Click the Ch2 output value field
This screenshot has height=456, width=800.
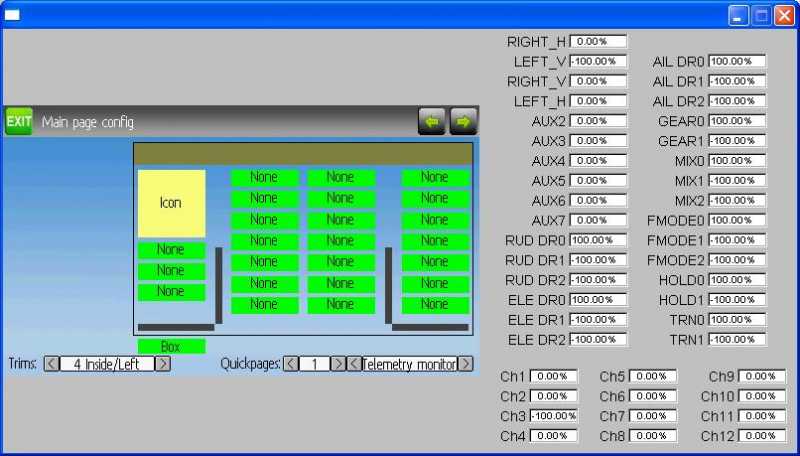554,396
